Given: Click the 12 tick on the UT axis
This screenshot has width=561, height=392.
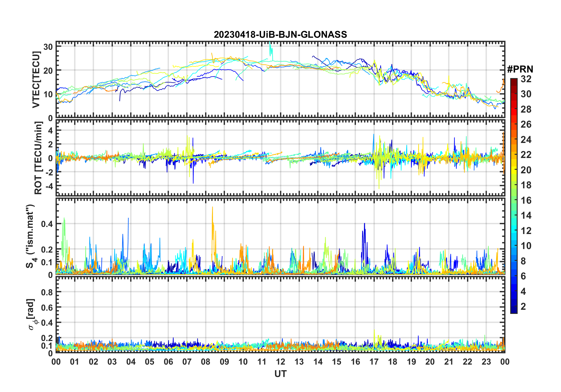Looking at the screenshot, I should (280, 362).
